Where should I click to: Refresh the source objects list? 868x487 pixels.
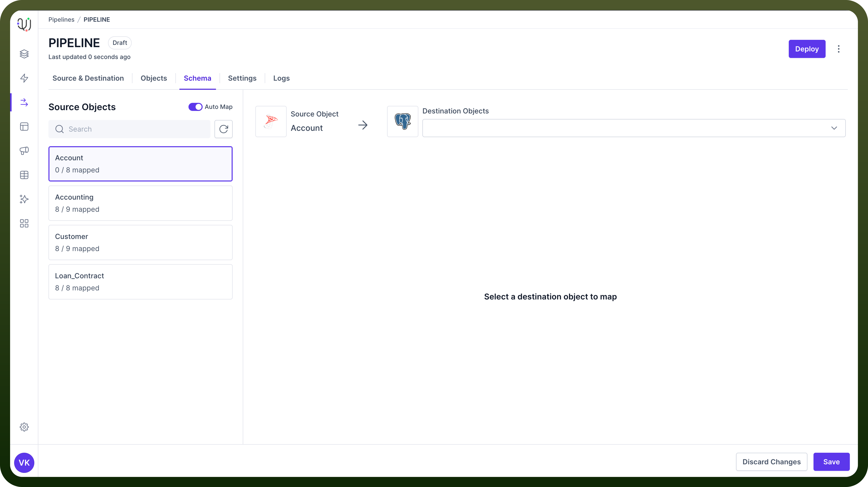pyautogui.click(x=223, y=129)
